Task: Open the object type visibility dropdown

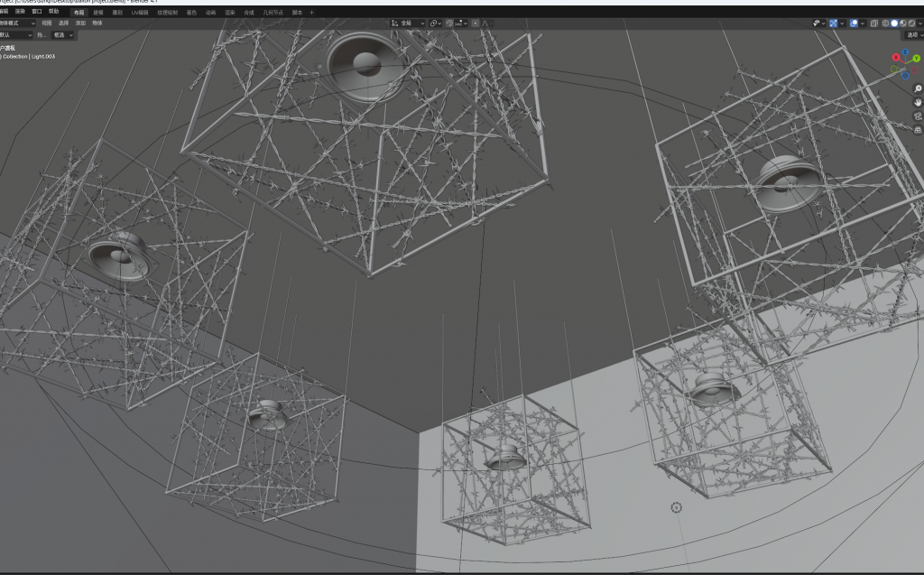Action: (x=819, y=23)
